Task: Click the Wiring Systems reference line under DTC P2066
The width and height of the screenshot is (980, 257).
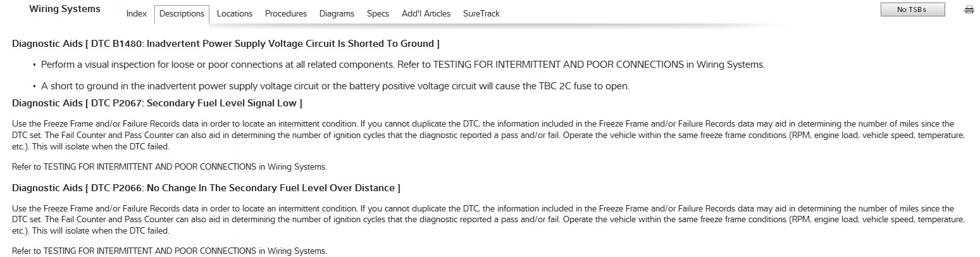Action: coord(170,251)
